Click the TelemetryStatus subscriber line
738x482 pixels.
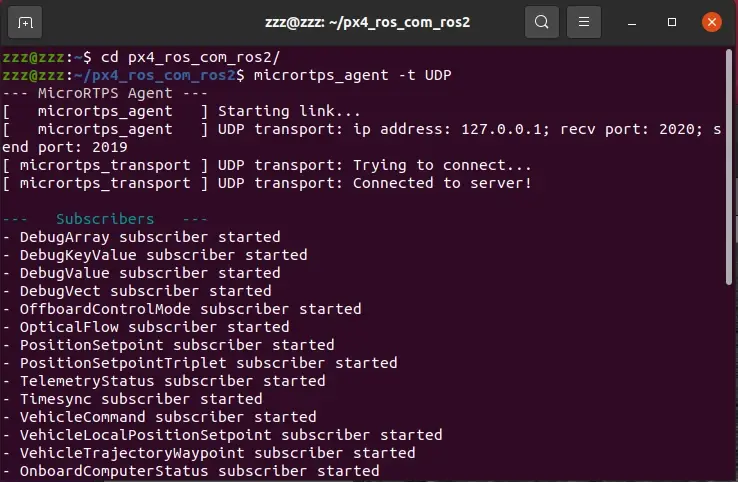pos(164,381)
